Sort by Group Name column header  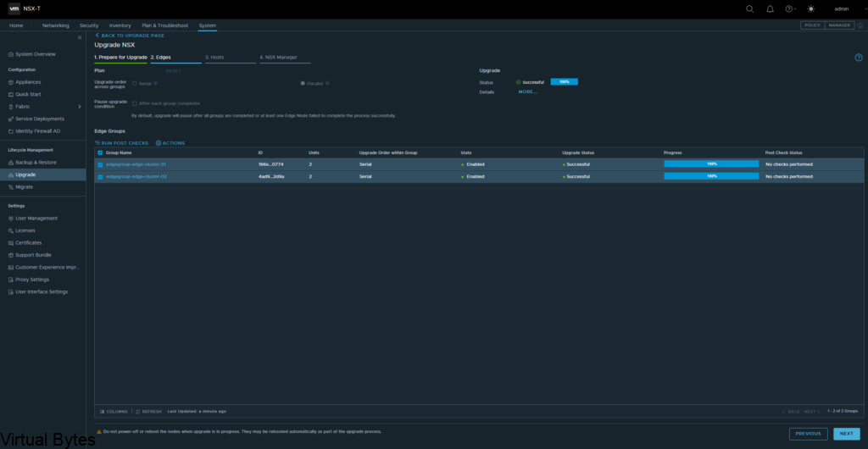(119, 152)
